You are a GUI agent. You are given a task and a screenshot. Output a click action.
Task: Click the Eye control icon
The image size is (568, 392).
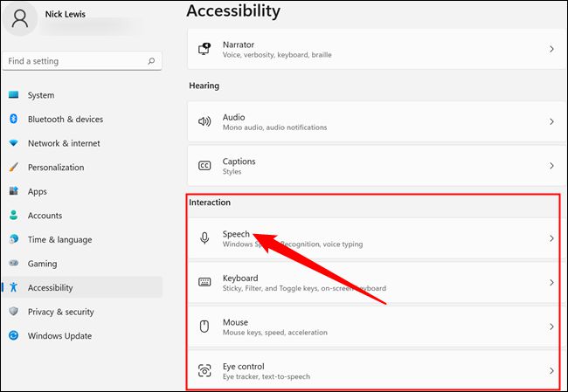coord(204,371)
